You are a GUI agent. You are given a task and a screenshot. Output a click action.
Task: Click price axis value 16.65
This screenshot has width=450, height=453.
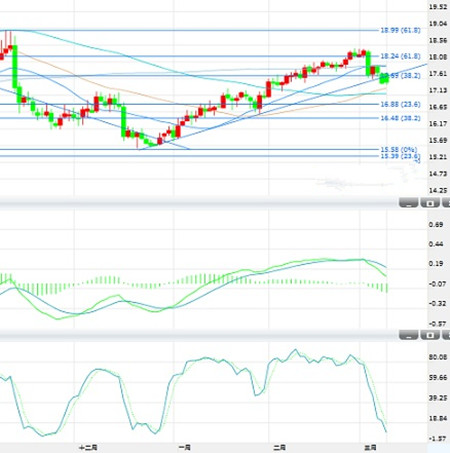coord(438,107)
